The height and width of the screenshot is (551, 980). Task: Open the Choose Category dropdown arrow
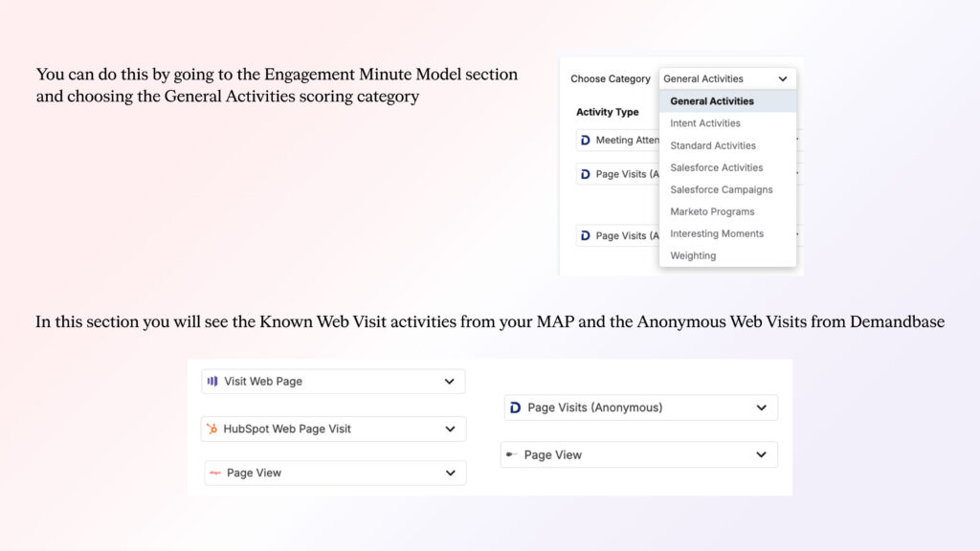pyautogui.click(x=783, y=79)
